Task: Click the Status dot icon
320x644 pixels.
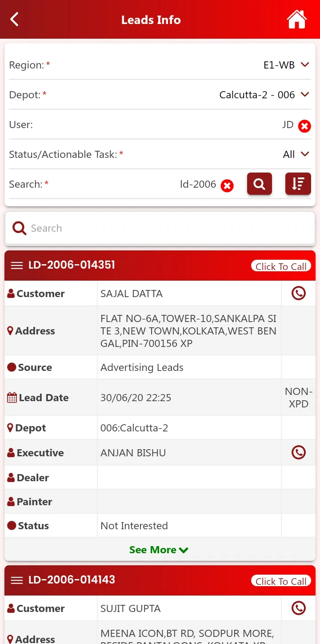Action: coord(12,526)
